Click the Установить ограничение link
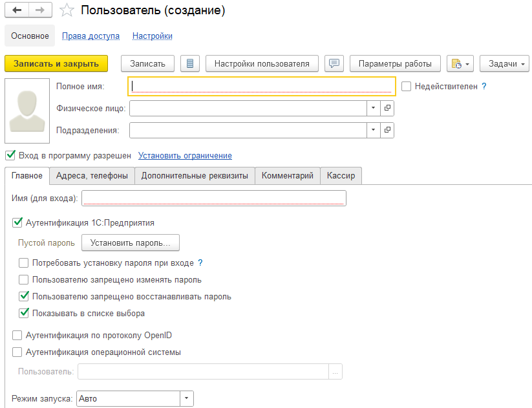The width and height of the screenshot is (532, 408). click(185, 156)
